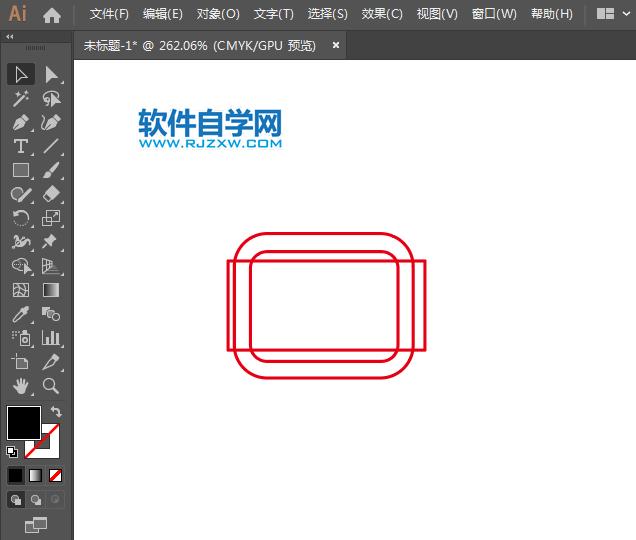
Task: Select the Shaper tool
Action: point(21,194)
